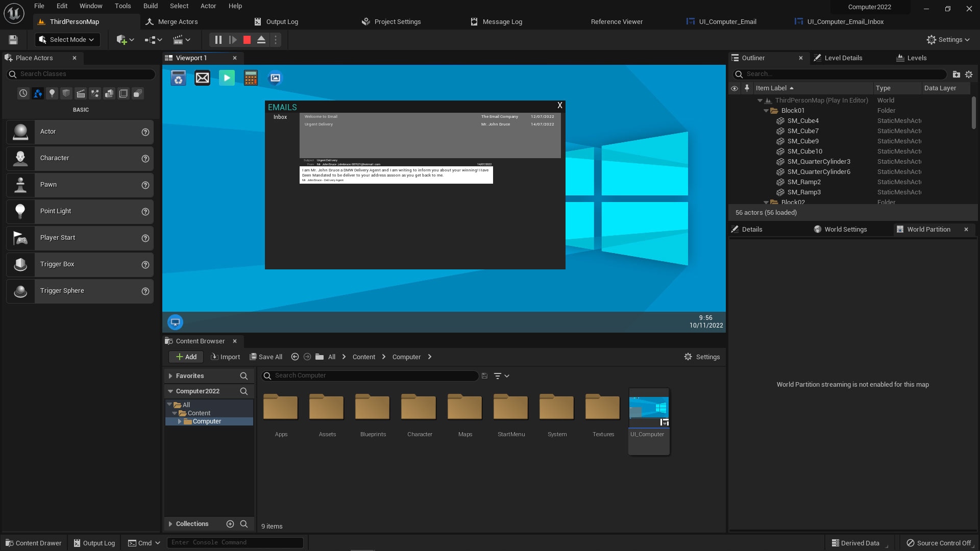Collapse the Block01 folder in the Outliner

click(x=766, y=111)
